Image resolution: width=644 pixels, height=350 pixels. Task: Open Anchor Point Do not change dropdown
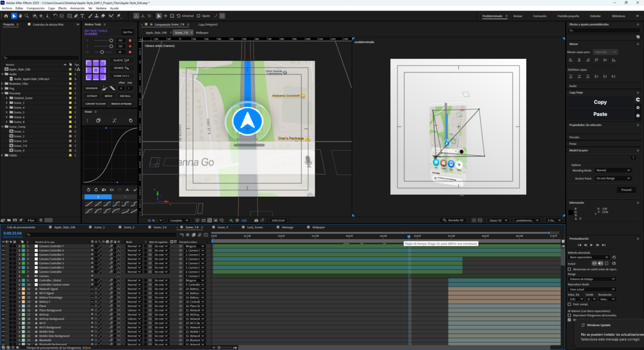click(613, 178)
